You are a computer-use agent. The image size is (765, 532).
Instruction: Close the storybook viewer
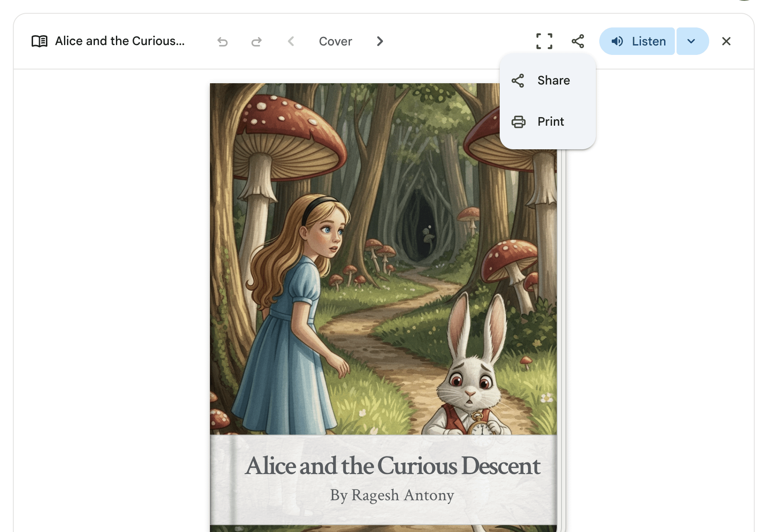tap(726, 41)
